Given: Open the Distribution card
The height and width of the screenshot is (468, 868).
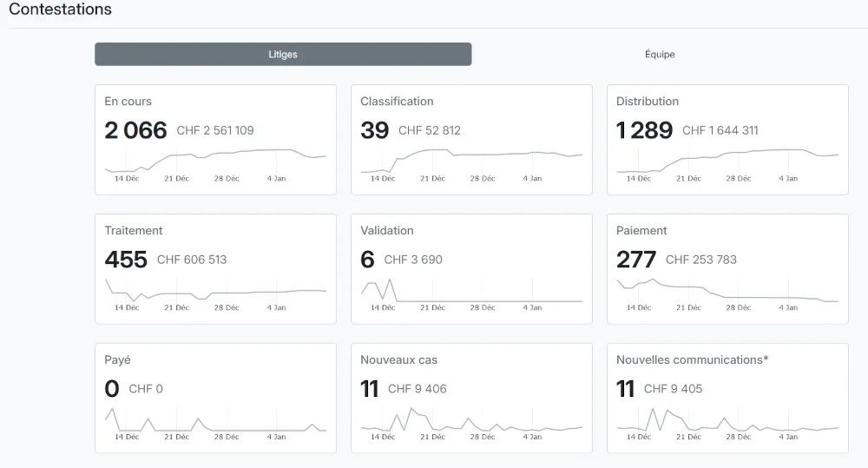Looking at the screenshot, I should click(x=727, y=140).
